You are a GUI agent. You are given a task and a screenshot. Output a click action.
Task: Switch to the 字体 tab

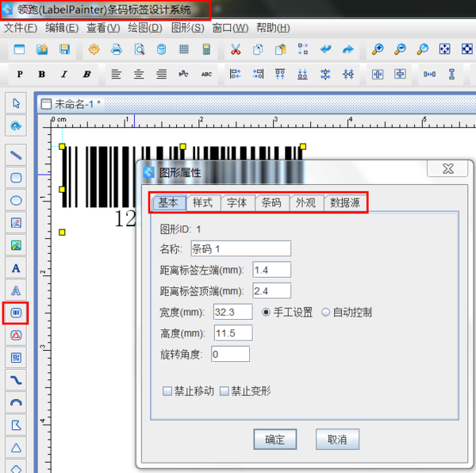click(x=237, y=202)
